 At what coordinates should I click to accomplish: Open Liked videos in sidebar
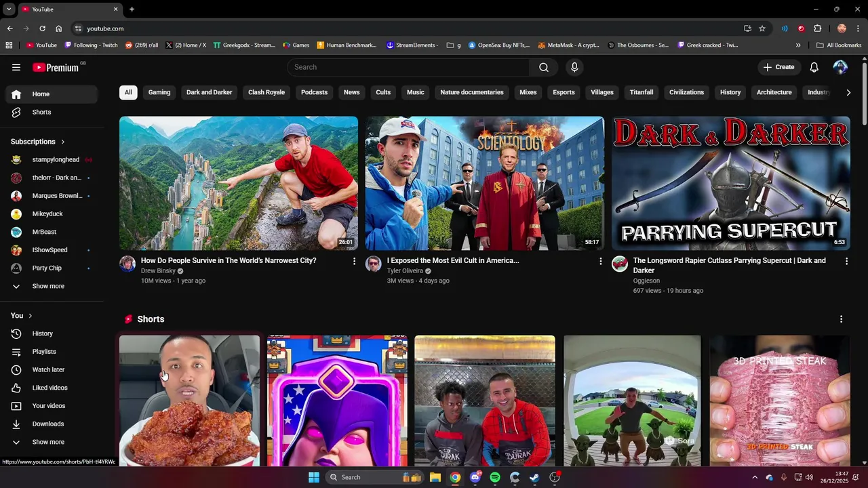click(x=52, y=388)
